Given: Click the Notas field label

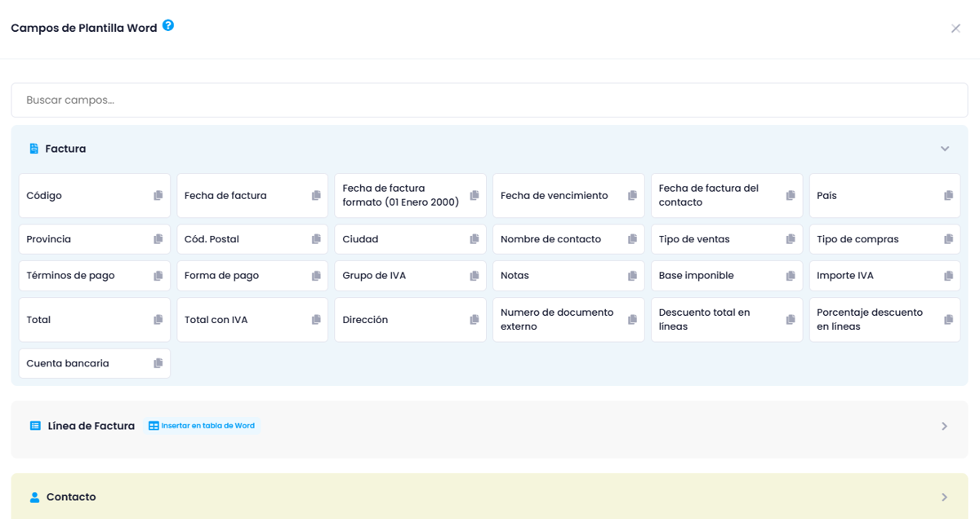Looking at the screenshot, I should tap(514, 276).
